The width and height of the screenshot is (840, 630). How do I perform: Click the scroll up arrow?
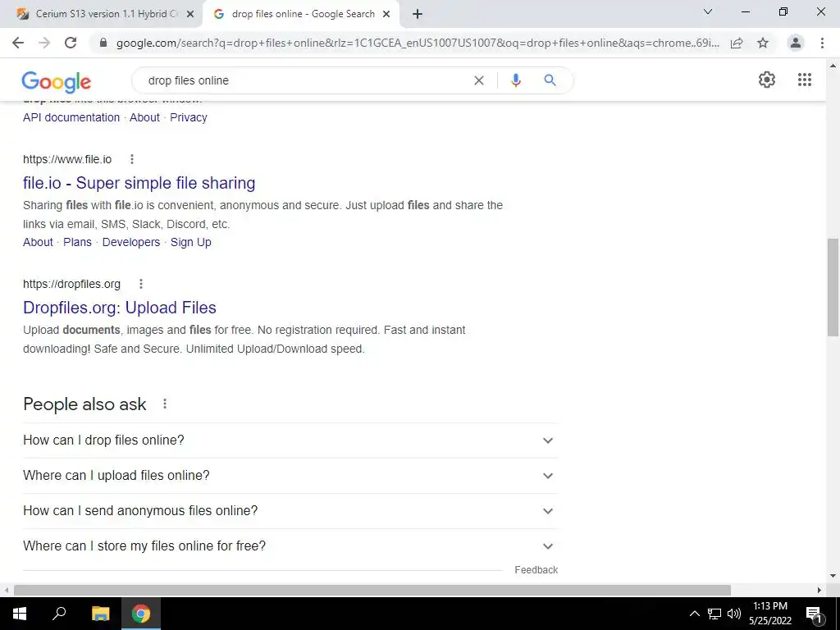pyautogui.click(x=833, y=66)
